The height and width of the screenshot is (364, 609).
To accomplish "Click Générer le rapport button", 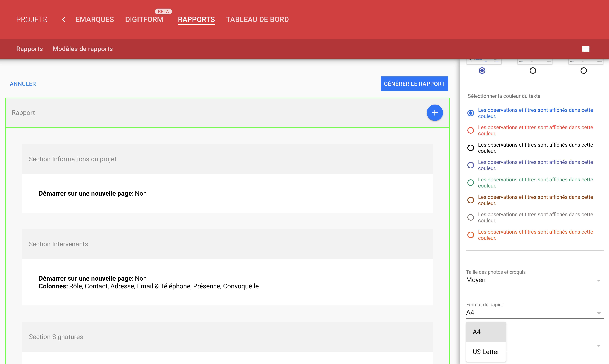I will click(x=414, y=84).
